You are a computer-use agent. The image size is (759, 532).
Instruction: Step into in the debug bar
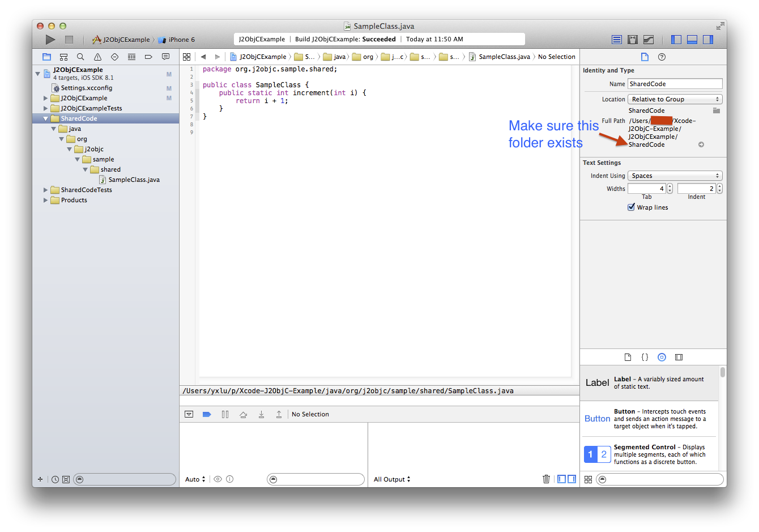coord(261,414)
